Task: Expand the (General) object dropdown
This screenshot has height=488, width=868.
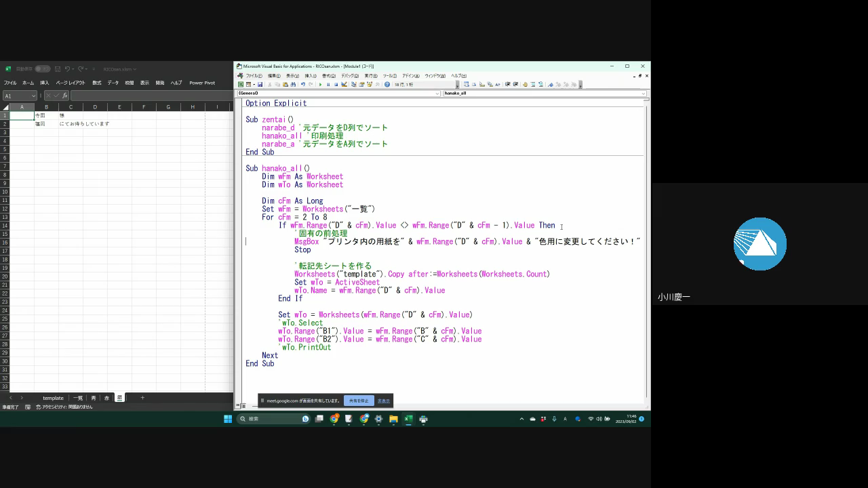Action: pyautogui.click(x=437, y=94)
